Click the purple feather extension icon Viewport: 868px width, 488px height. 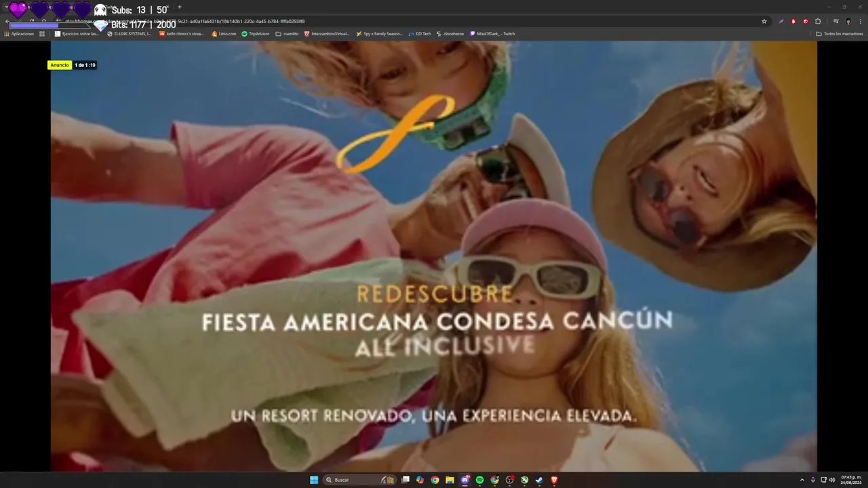[781, 21]
